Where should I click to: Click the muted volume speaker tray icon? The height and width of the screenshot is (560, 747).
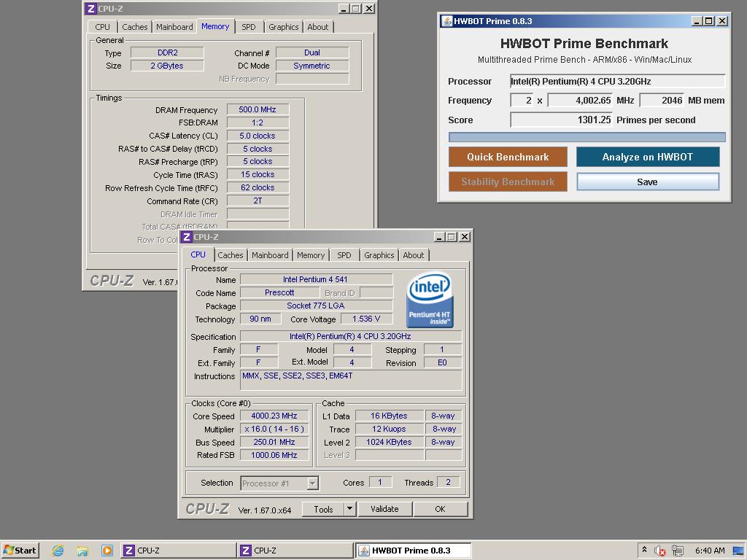point(659,551)
